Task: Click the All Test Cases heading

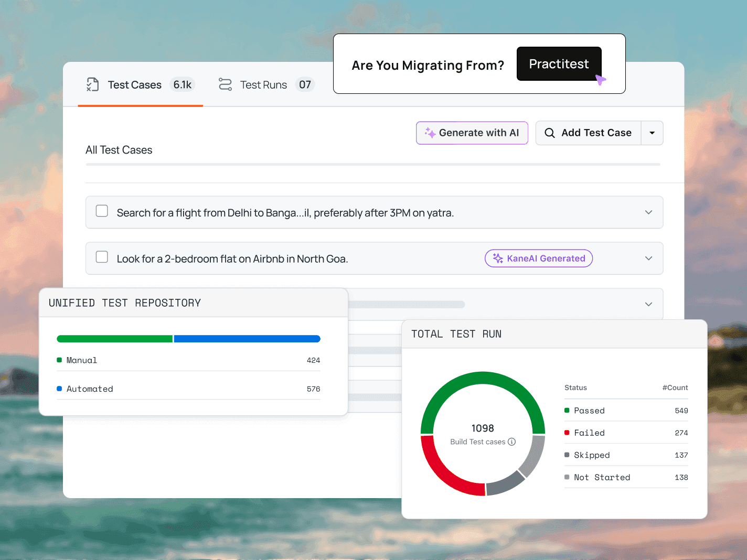Action: [119, 150]
